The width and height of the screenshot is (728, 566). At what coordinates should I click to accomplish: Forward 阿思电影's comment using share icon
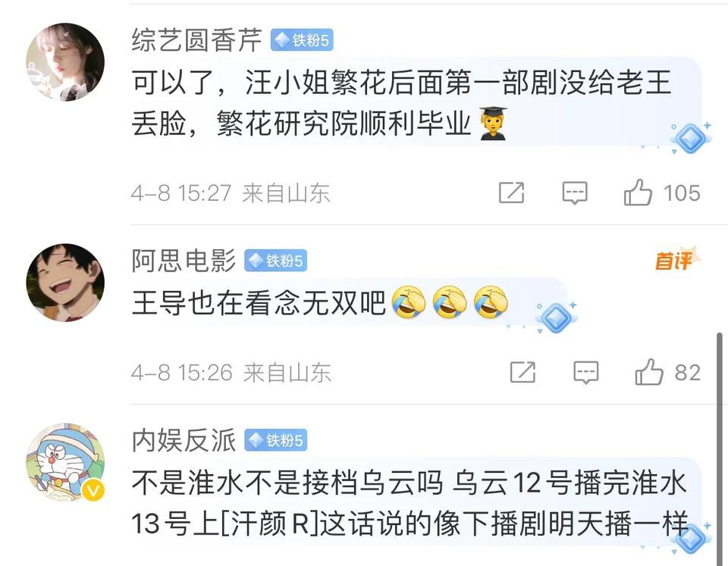(x=522, y=372)
